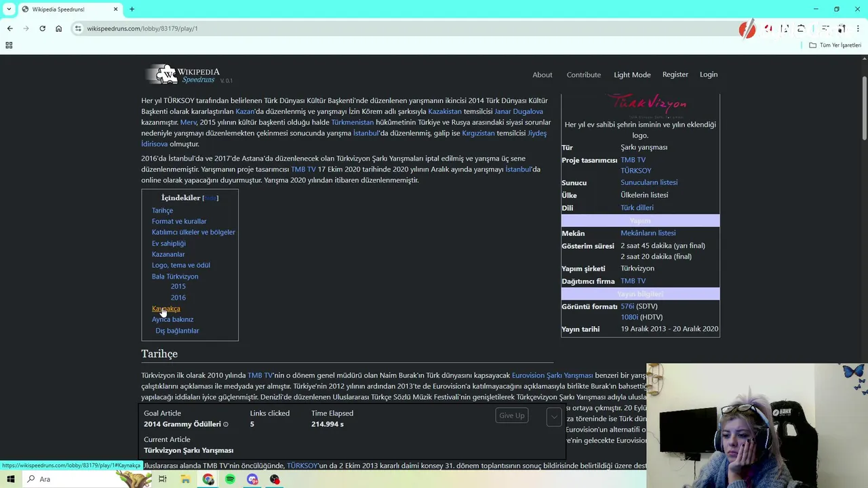Click the browser forward arrow
Screen dimensions: 868x488
point(26,28)
